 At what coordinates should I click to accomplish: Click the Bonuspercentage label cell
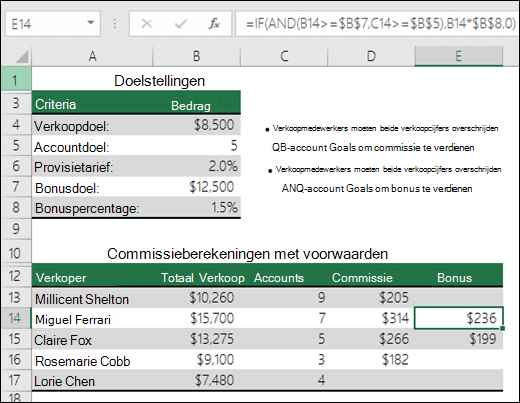tap(92, 208)
